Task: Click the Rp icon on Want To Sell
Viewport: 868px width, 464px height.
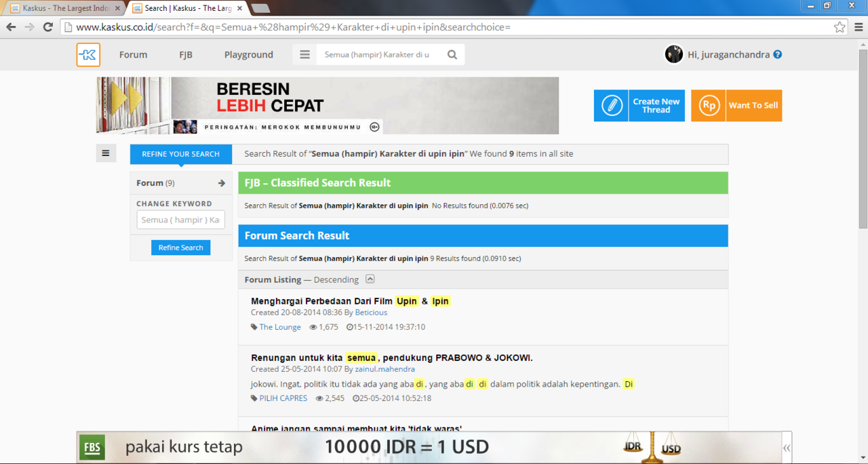Action: point(709,106)
